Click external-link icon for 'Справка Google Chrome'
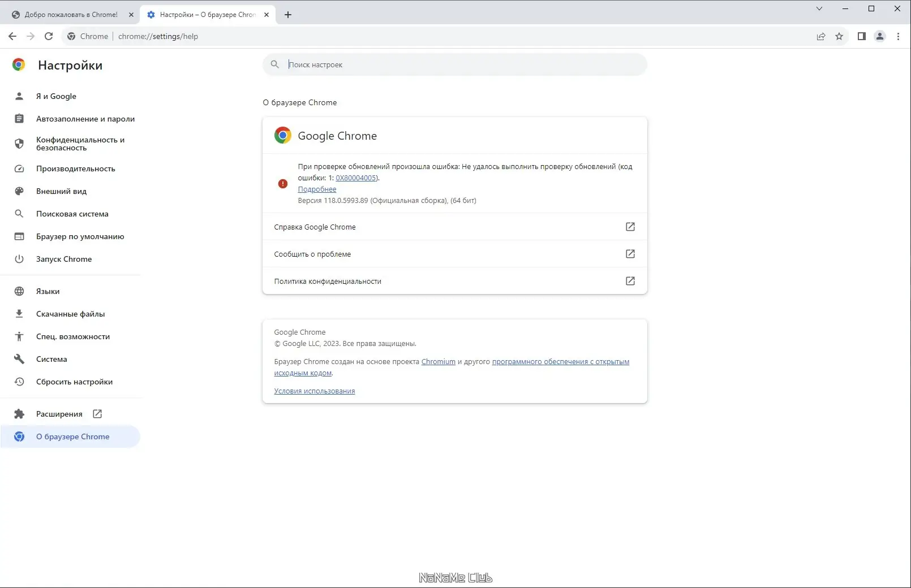This screenshot has width=911, height=588. (x=630, y=227)
